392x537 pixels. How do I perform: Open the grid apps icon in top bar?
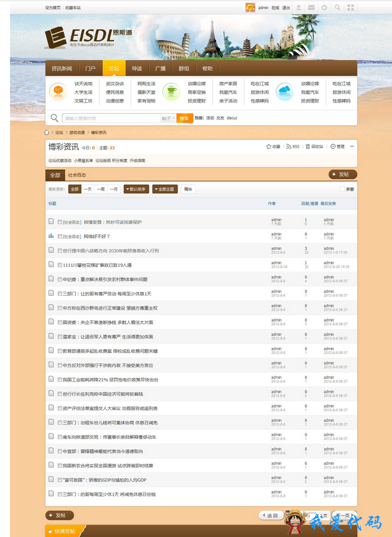coord(351,8)
